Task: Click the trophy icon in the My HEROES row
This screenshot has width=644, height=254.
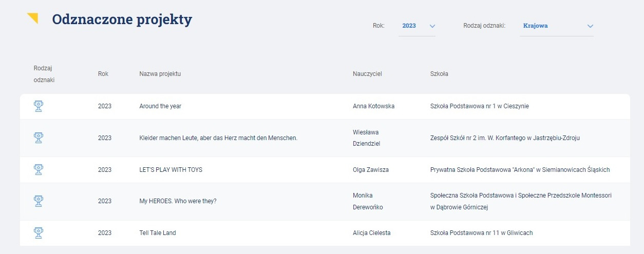Action: point(38,201)
